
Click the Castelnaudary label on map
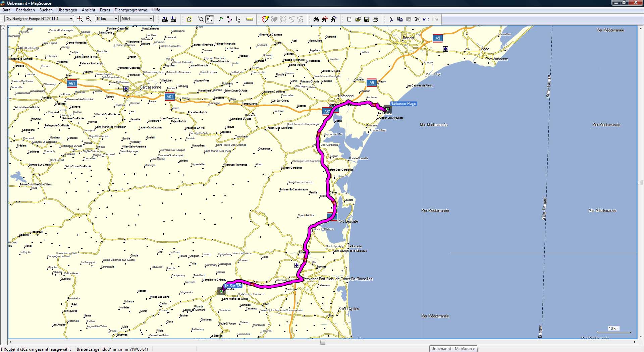click(28, 48)
